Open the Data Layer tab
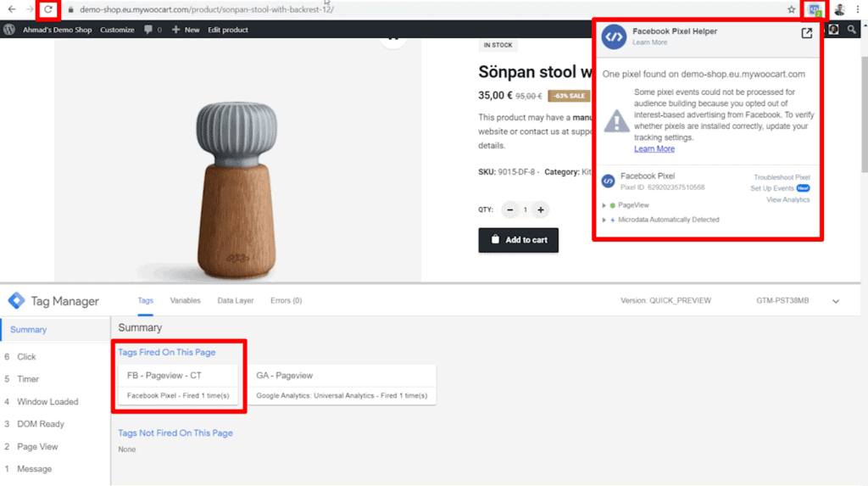868x486 pixels. click(x=236, y=301)
